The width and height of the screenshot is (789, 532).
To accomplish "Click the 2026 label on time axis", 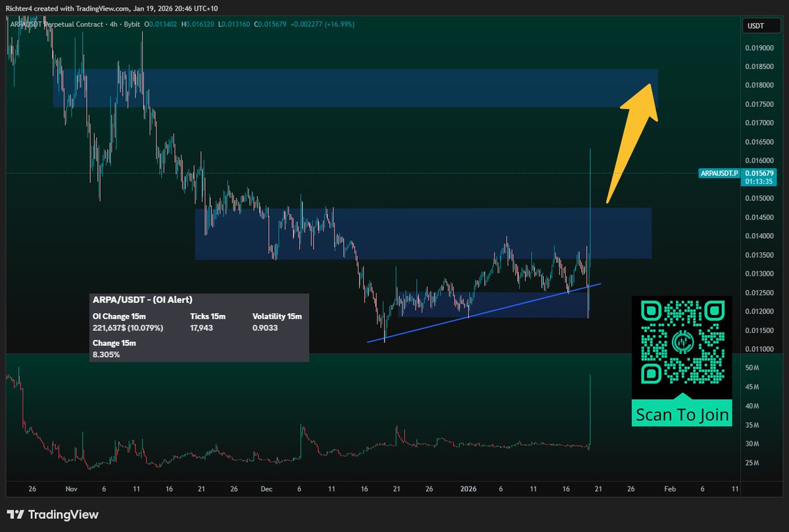I will coord(468,489).
